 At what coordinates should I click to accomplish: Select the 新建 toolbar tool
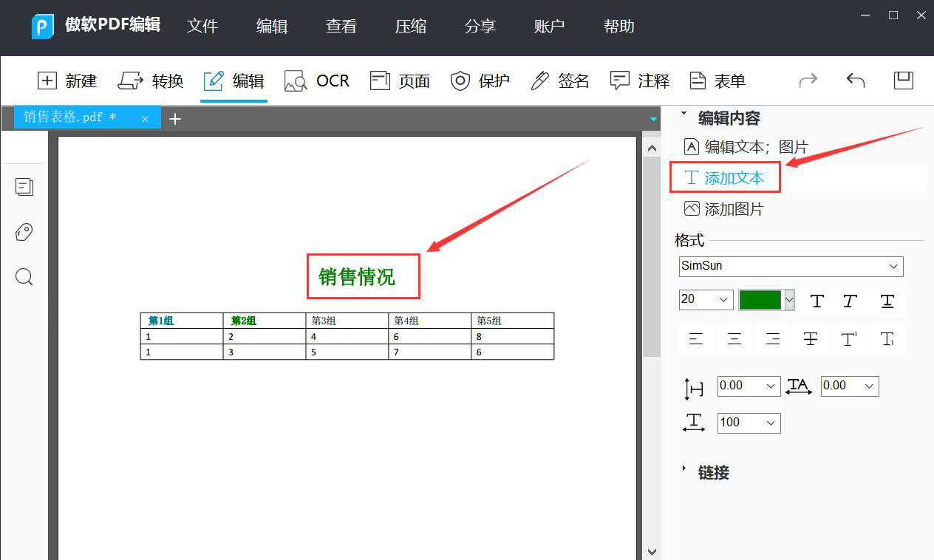coord(67,81)
